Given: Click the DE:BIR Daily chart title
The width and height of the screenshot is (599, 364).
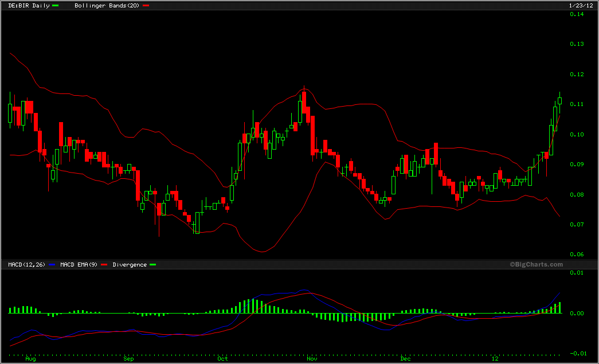Looking at the screenshot, I should pyautogui.click(x=29, y=5).
